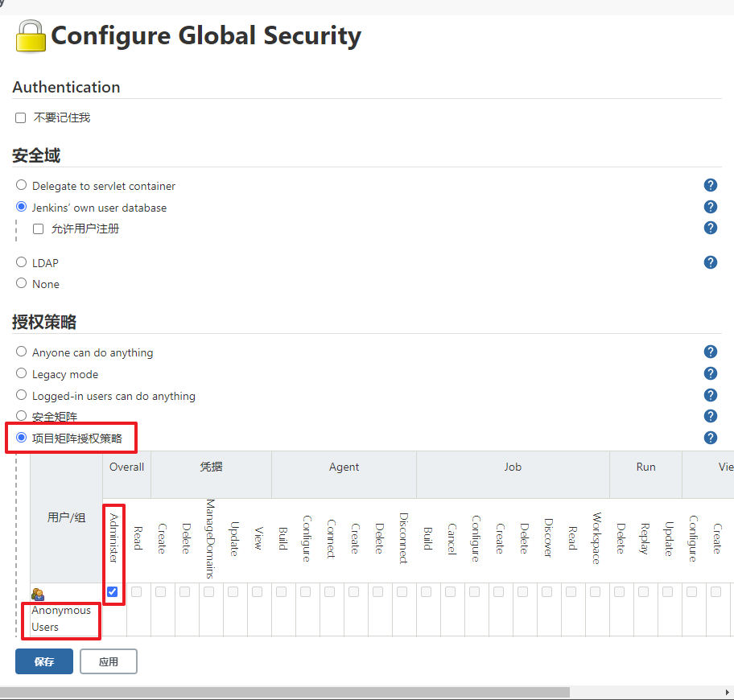Click the 授权策略 section heading
734x700 pixels.
pos(44,322)
